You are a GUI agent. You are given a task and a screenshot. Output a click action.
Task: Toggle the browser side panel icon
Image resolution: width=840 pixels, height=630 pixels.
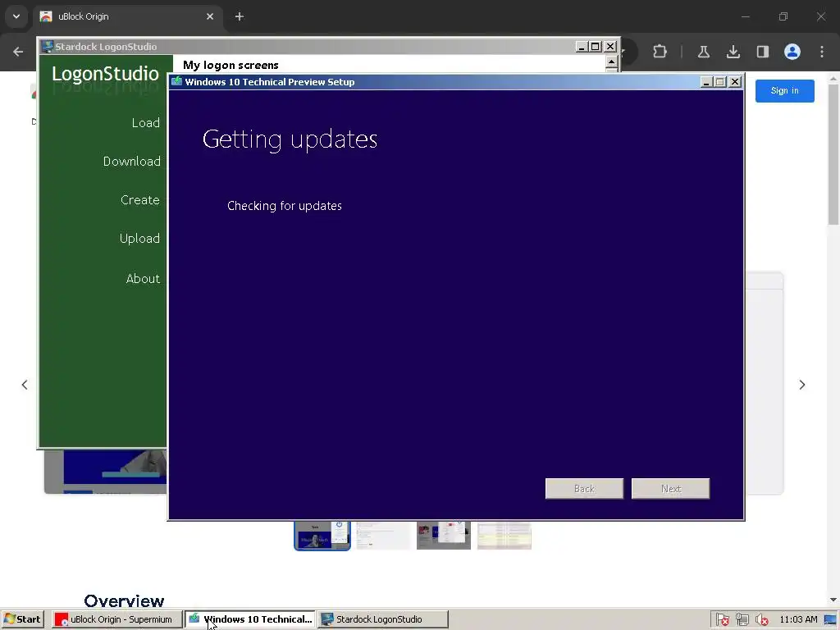coord(763,52)
